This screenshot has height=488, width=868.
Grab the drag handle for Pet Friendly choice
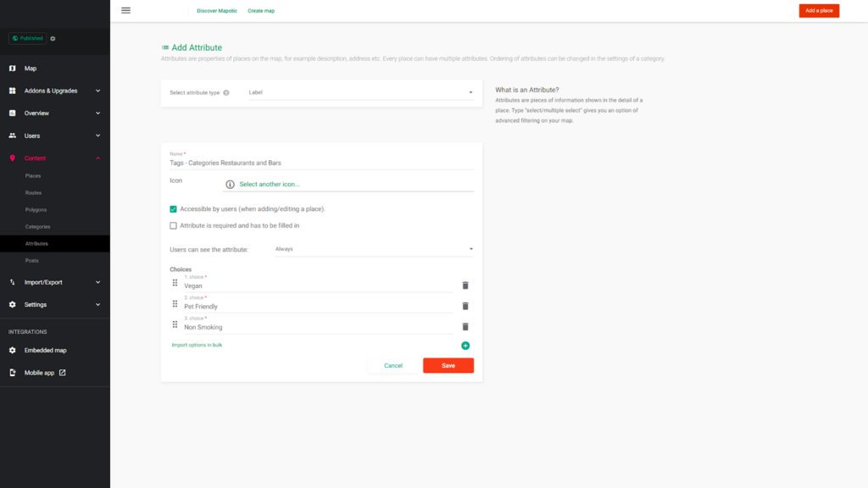(175, 304)
